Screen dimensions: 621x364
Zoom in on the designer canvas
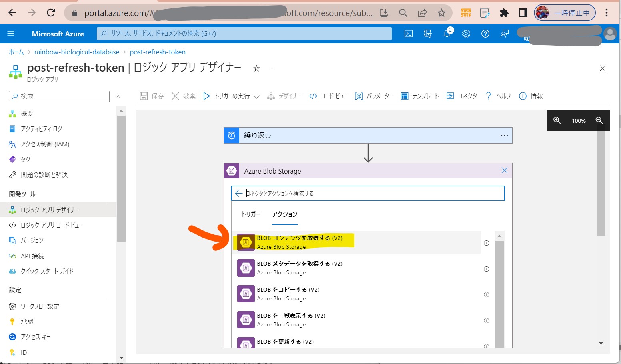[x=557, y=120]
